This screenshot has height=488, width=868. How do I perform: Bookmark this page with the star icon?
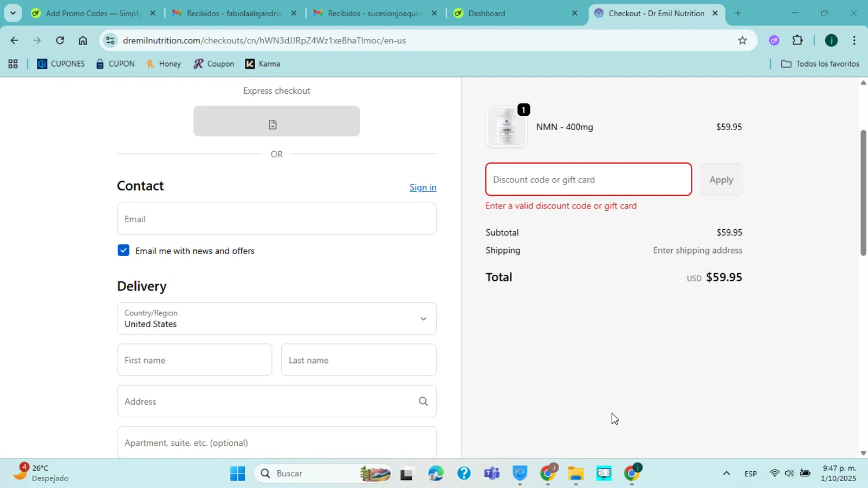[742, 41]
